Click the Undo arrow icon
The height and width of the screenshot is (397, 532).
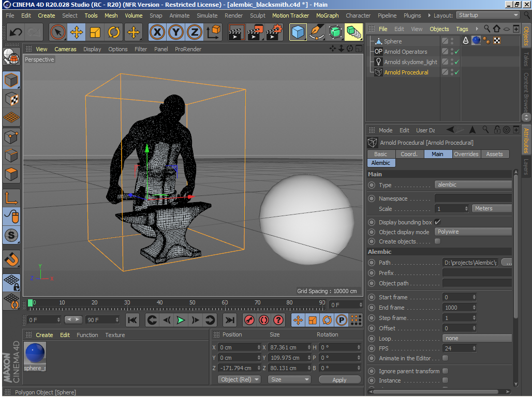coord(16,33)
